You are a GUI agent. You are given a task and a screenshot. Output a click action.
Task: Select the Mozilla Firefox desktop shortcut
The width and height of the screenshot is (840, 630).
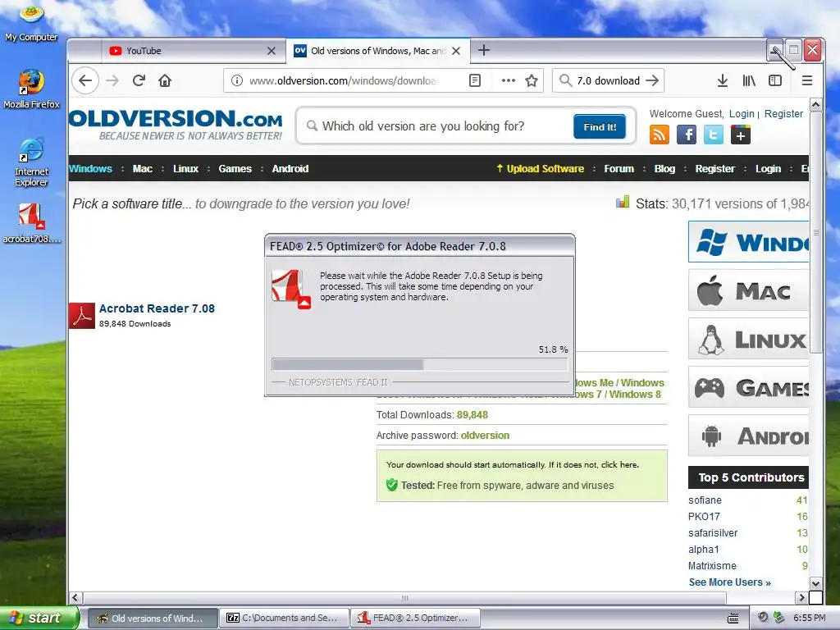coord(32,89)
